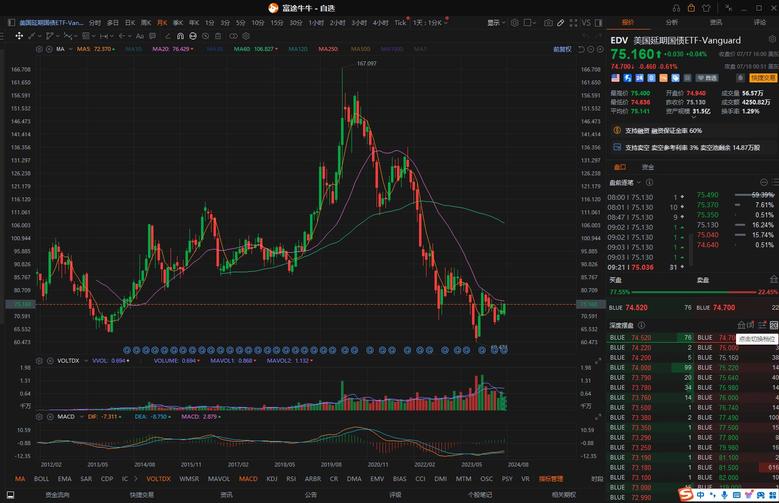Screen dimensions: 779x503
Task: Click the 快捷交易 orange button
Action: [763, 78]
